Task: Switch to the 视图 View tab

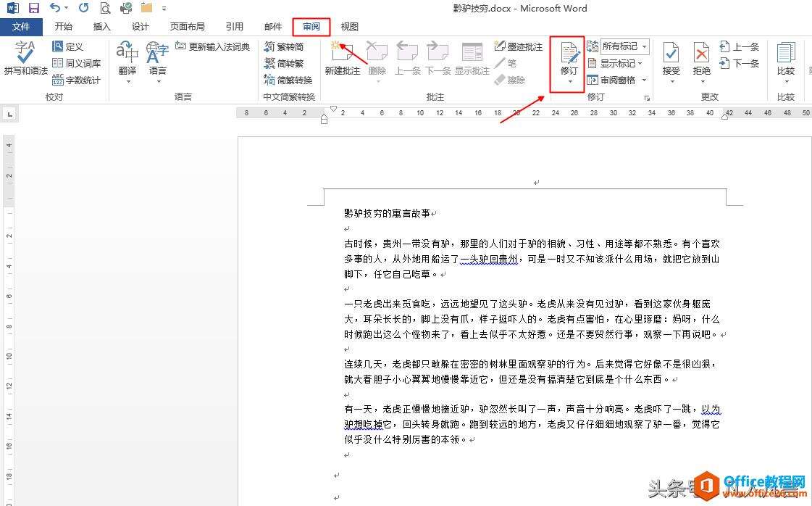Action: coord(349,26)
